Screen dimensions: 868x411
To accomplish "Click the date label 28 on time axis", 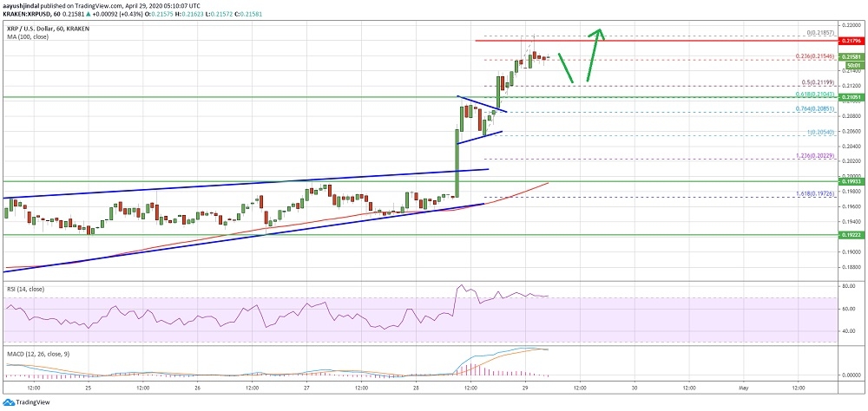I will point(417,388).
